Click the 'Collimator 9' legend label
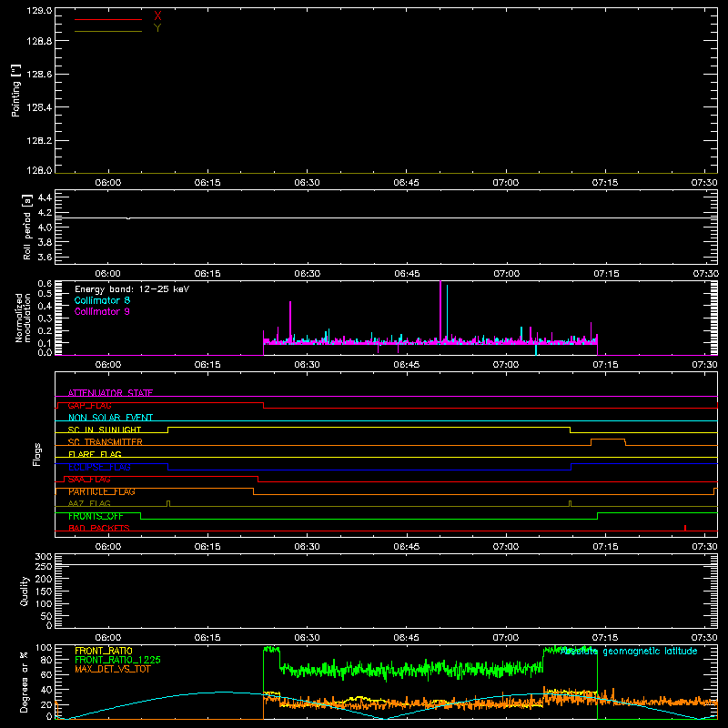The width and height of the screenshot is (728, 728). 102,311
